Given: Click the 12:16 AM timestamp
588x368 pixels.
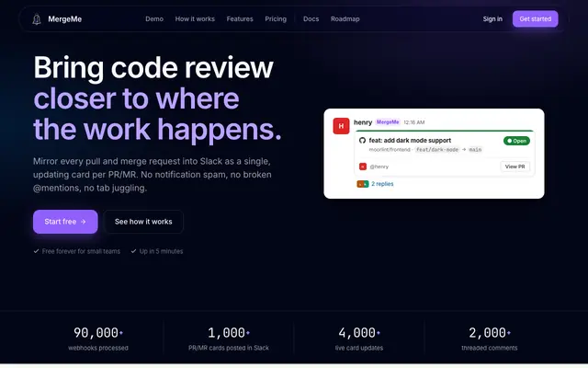Looking at the screenshot, I should pyautogui.click(x=414, y=122).
